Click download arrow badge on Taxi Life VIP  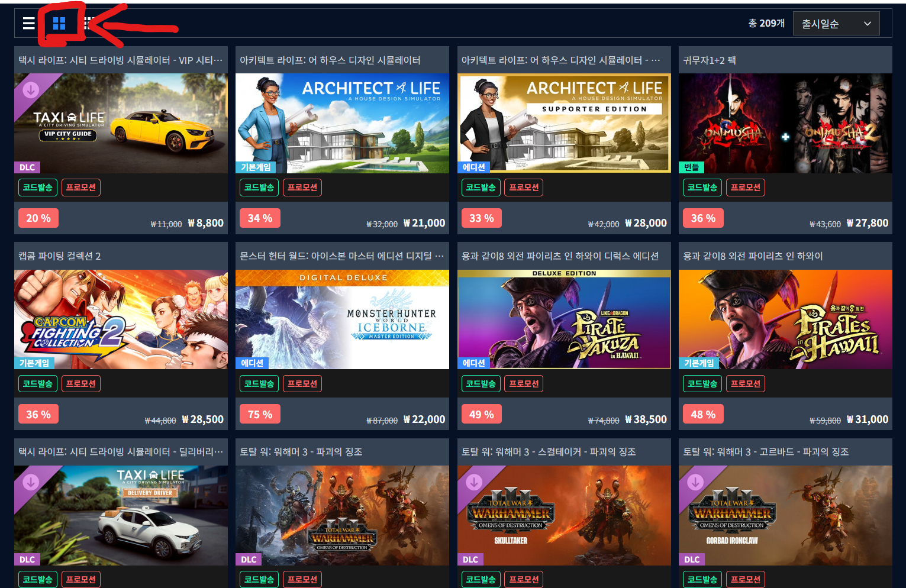(31, 90)
